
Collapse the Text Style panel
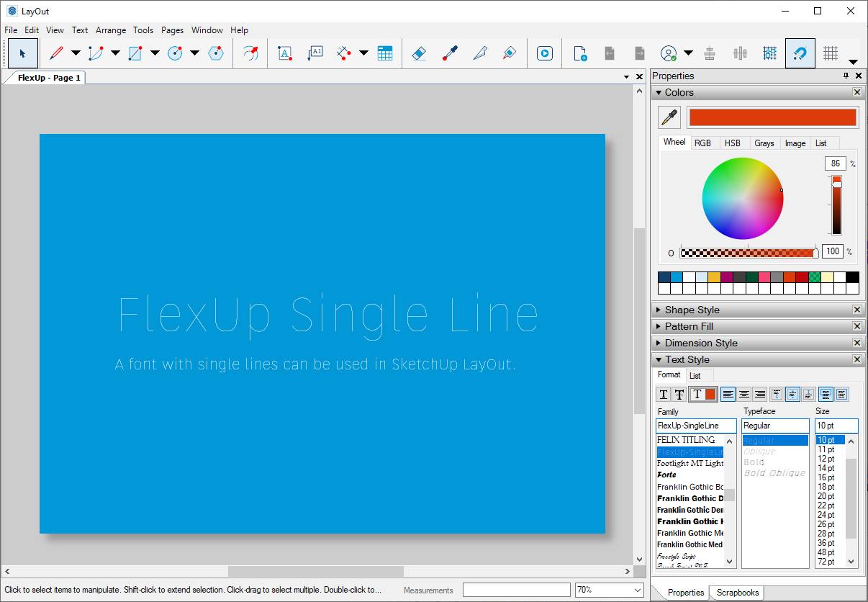(659, 360)
